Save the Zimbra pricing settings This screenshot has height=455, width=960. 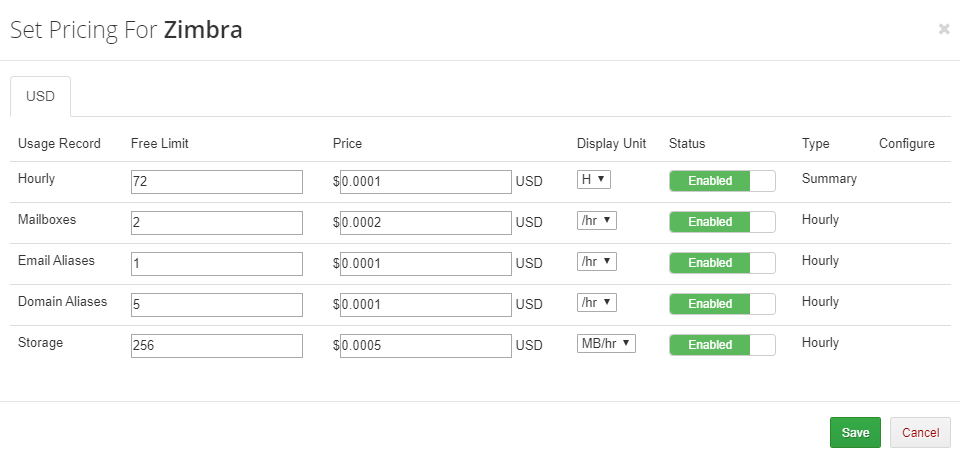coord(855,432)
